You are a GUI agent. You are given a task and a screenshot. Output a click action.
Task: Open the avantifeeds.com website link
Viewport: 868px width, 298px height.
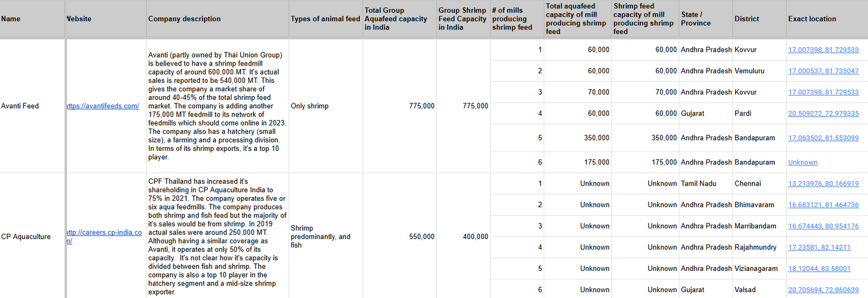[x=104, y=106]
